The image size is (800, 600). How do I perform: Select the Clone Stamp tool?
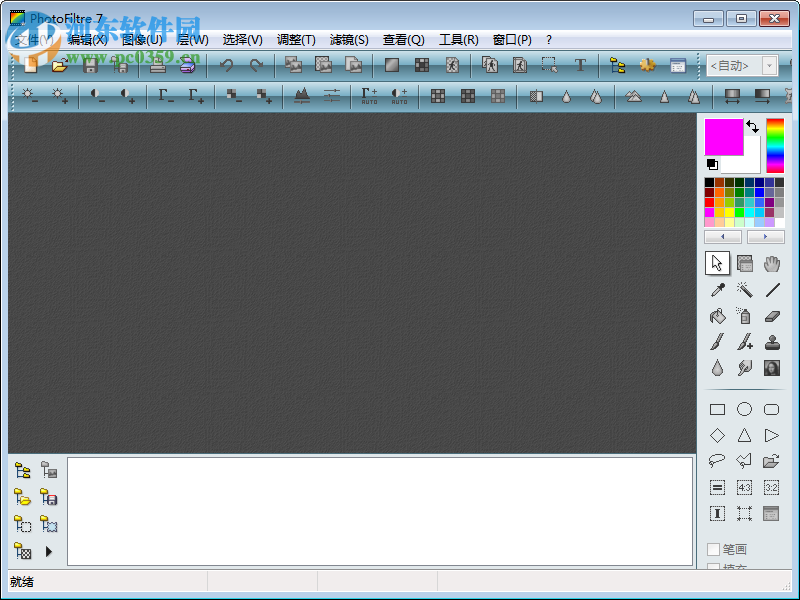(772, 344)
